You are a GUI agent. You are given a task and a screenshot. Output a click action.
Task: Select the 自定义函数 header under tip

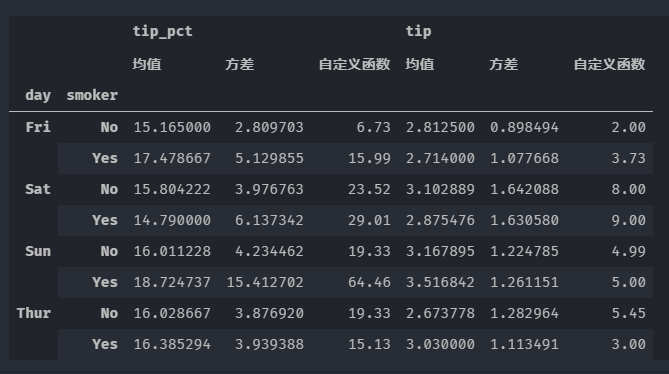pyautogui.click(x=610, y=64)
